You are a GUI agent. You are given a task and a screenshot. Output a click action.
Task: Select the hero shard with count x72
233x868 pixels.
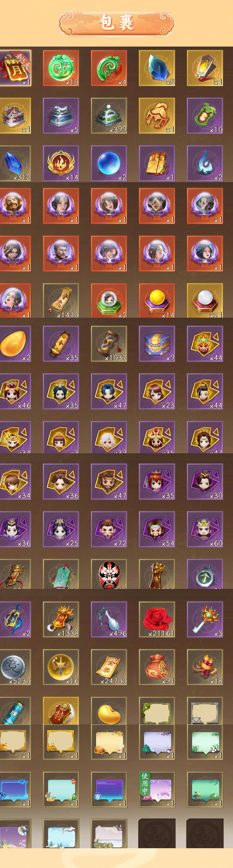click(x=109, y=529)
